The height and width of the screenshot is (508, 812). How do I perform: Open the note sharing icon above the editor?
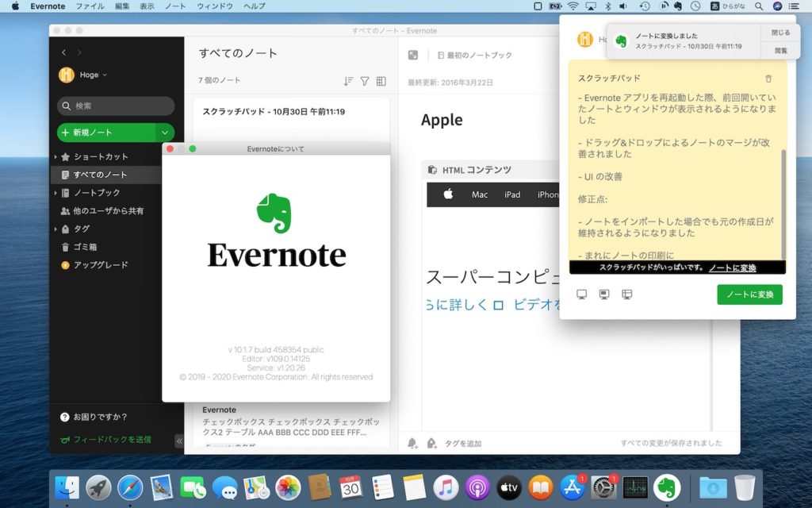[413, 55]
